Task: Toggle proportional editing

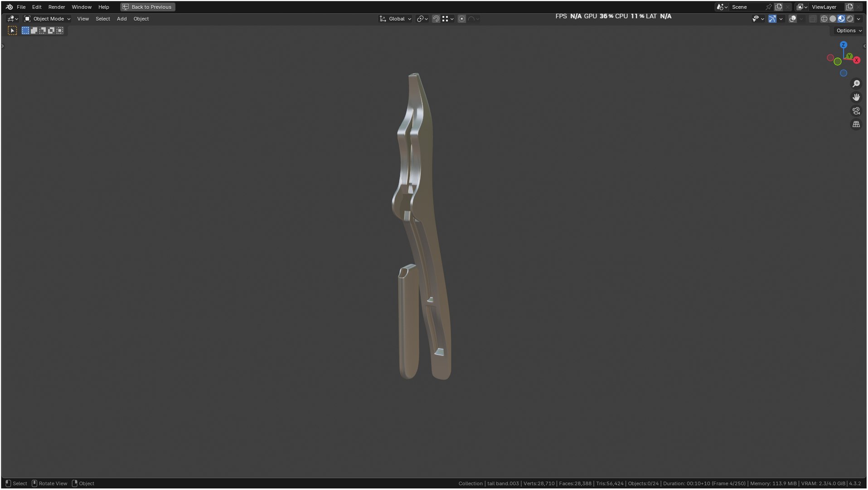Action: coord(462,19)
